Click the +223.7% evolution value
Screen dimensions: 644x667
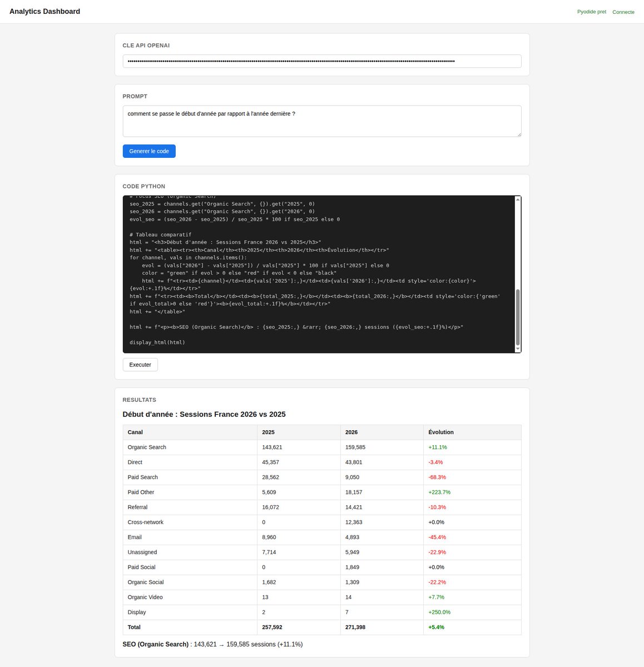click(439, 492)
